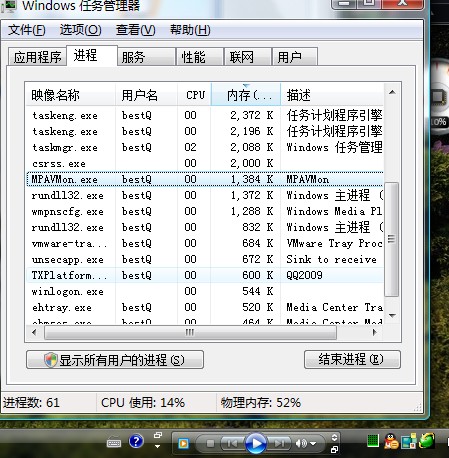
Task: Click the 物理内存: 52% status text
Action: click(x=260, y=403)
